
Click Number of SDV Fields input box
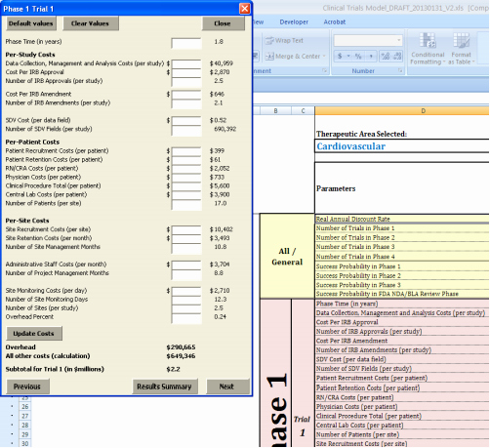click(186, 130)
